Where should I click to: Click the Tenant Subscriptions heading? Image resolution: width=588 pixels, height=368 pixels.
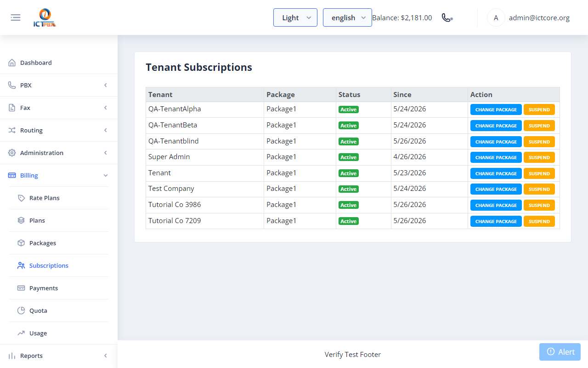(x=199, y=67)
